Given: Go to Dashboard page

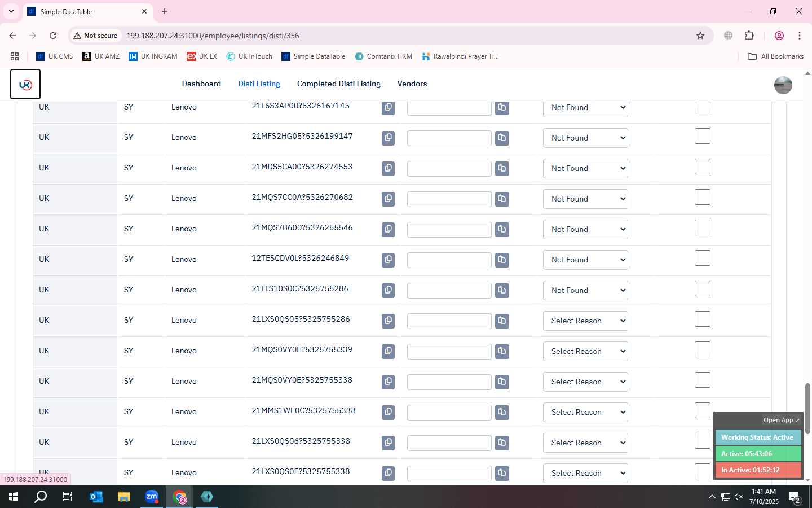Looking at the screenshot, I should pos(201,84).
